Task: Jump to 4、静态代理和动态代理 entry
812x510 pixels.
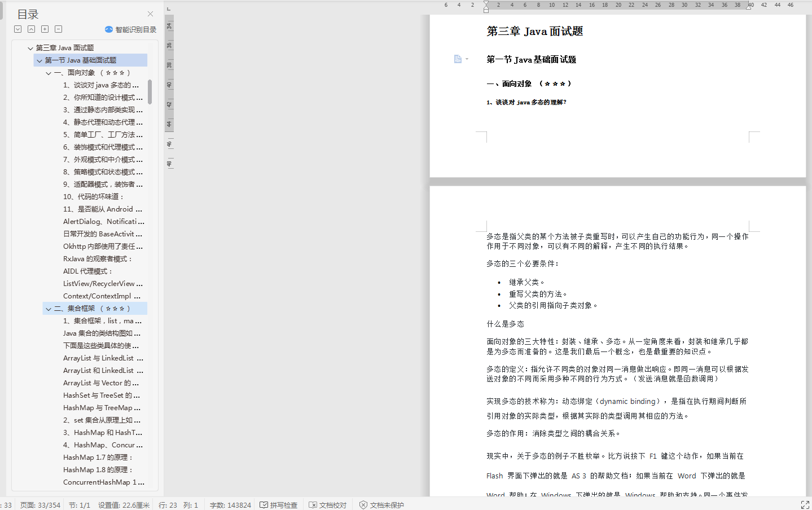Action: pos(103,122)
